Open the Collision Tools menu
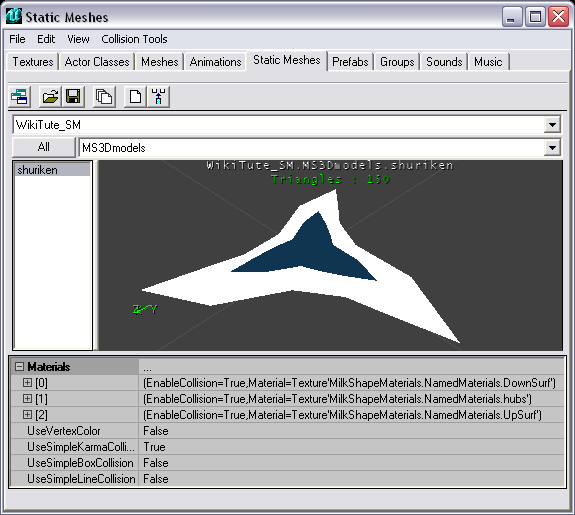The image size is (575, 515). pos(134,39)
